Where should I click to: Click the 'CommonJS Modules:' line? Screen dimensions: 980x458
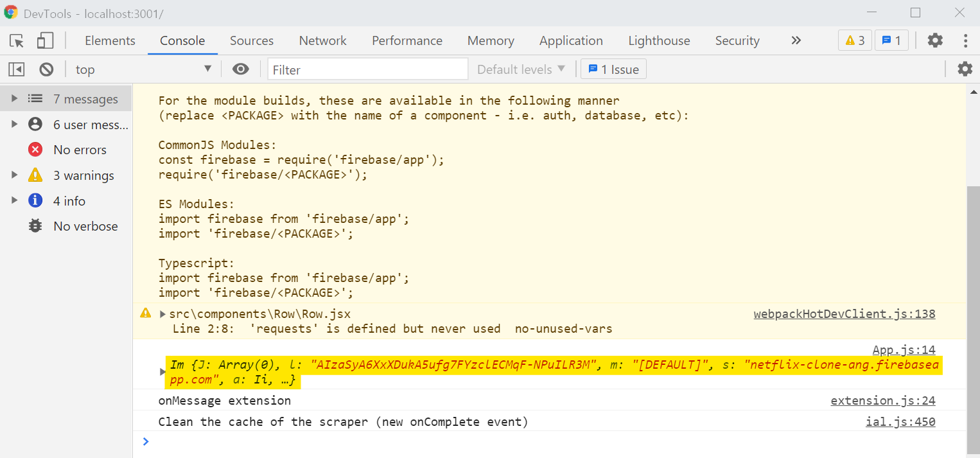point(218,145)
